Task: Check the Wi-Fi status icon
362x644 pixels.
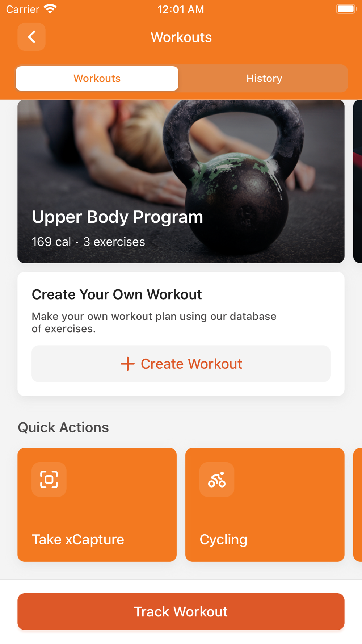Action: (x=50, y=9)
